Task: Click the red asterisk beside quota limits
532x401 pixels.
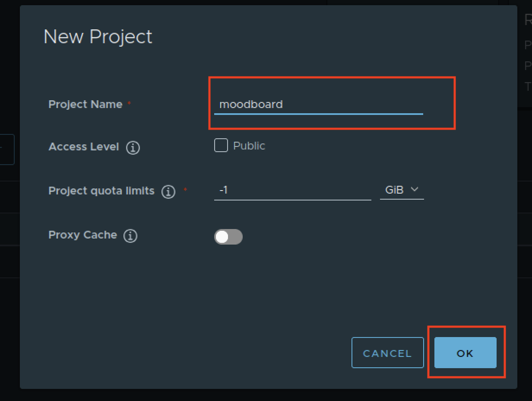Action: [185, 190]
